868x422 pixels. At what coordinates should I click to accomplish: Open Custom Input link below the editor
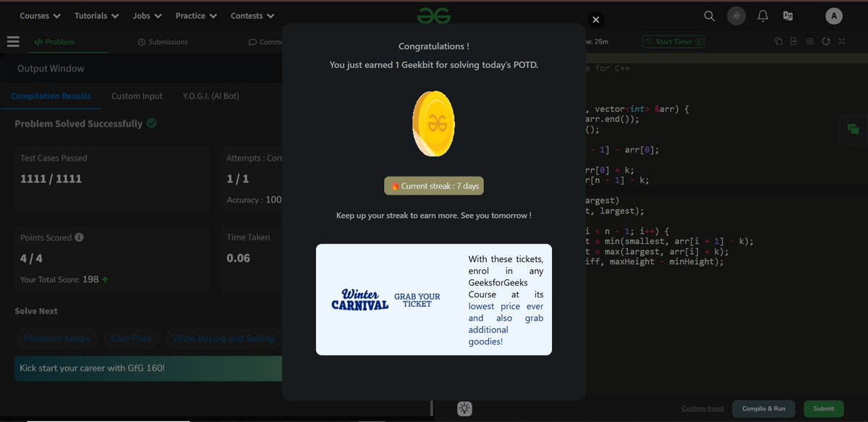tap(702, 409)
